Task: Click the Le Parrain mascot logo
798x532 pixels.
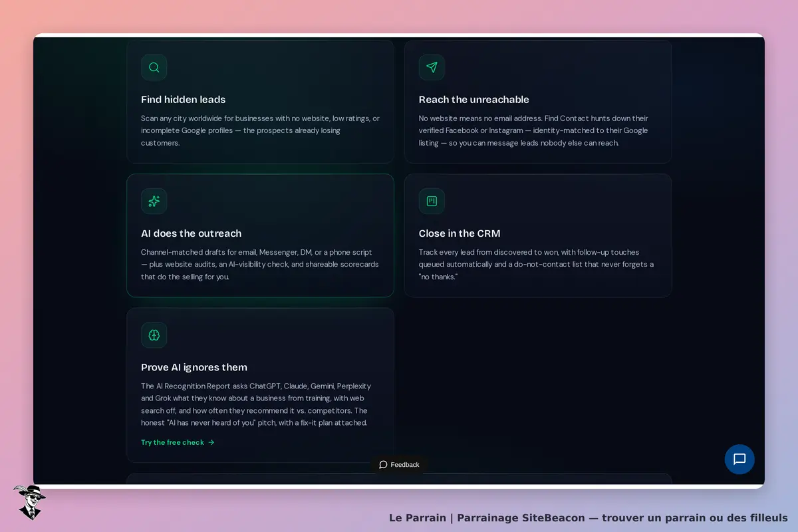Action: 29,502
